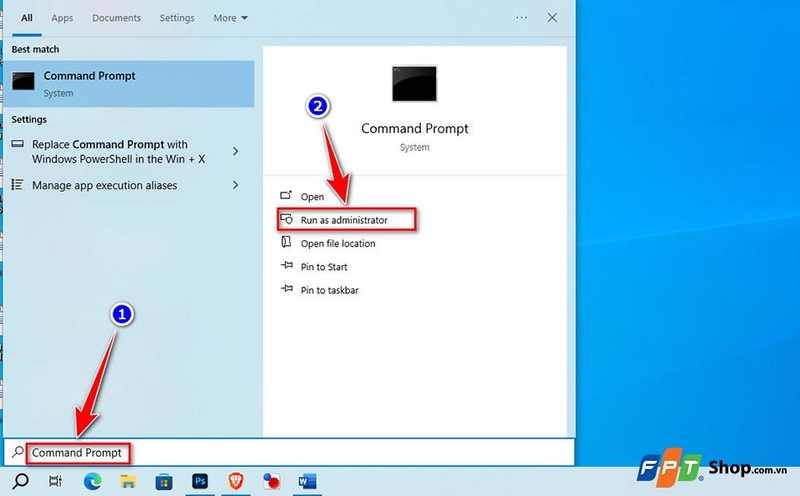Viewport: 800px width, 496px height.
Task: Expand the More filter dropdown
Action: tap(230, 18)
